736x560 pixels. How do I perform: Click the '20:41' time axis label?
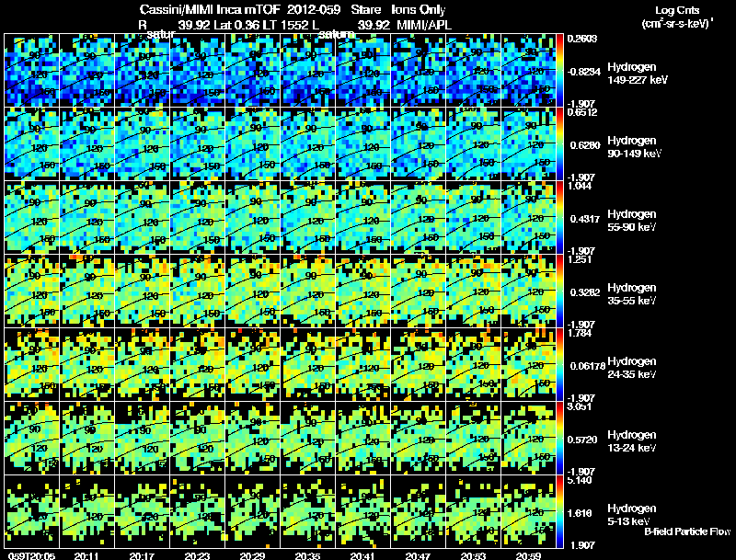[x=362, y=555]
